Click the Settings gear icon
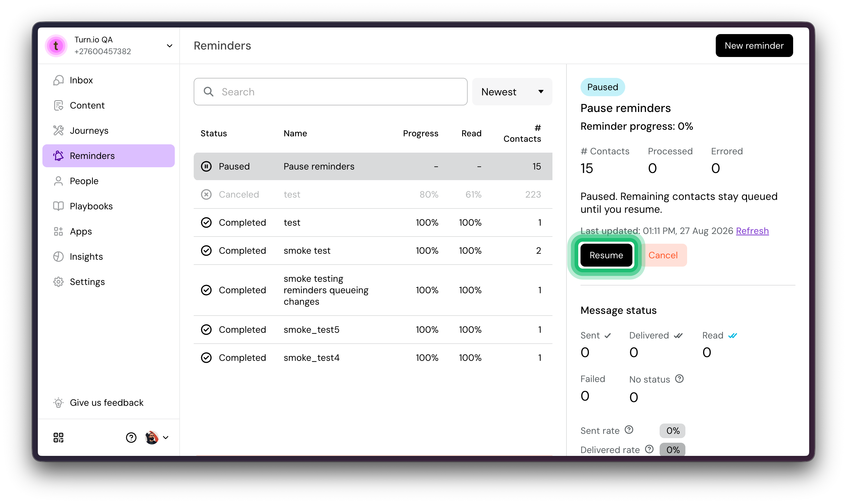This screenshot has height=504, width=847. point(58,282)
